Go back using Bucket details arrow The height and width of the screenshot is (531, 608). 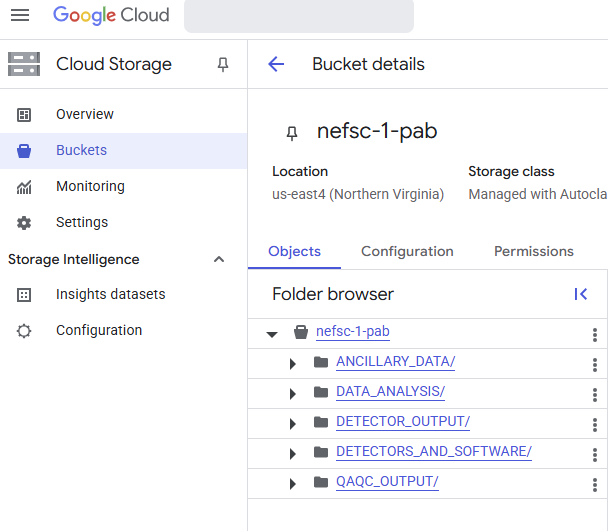(x=276, y=64)
